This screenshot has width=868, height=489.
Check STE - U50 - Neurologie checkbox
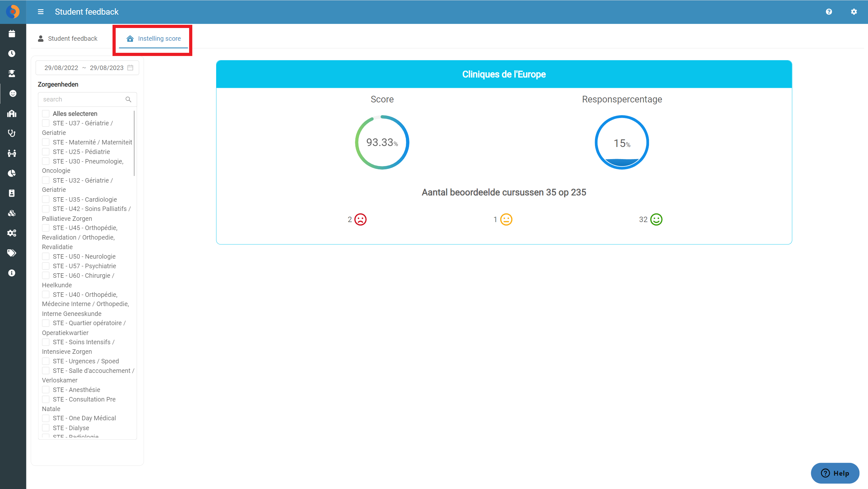tap(46, 256)
